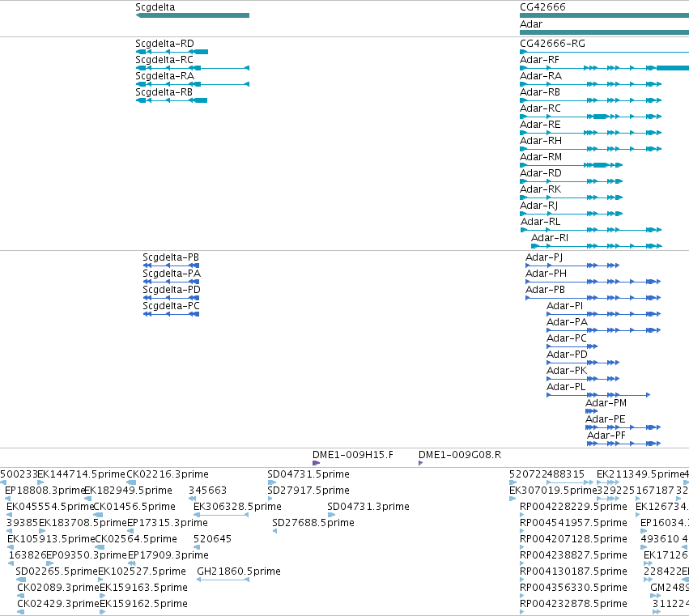Select EST label SD27917.5prime
Screen dimensions: 689x616
[x=308, y=491]
